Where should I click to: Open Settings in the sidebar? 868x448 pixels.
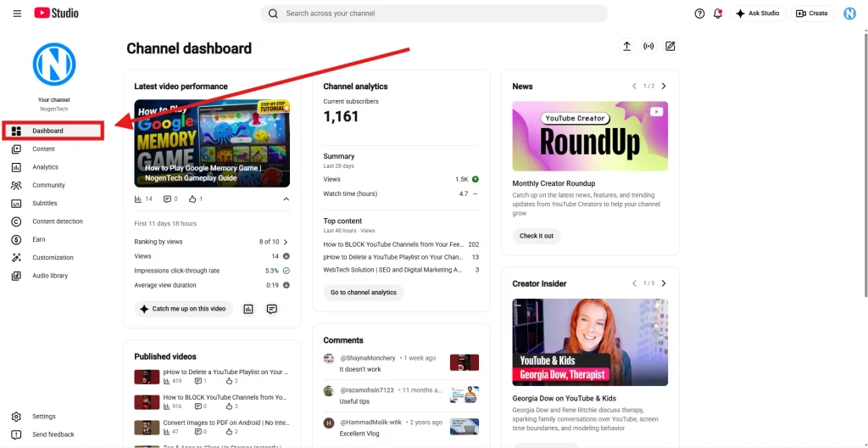pyautogui.click(x=53, y=417)
